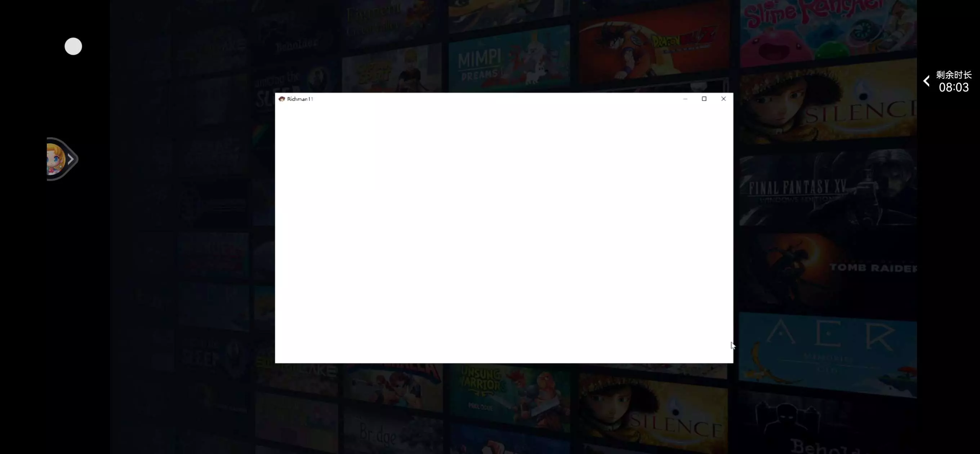
Task: Click the 08:03 remaining time display
Action: coord(953,88)
